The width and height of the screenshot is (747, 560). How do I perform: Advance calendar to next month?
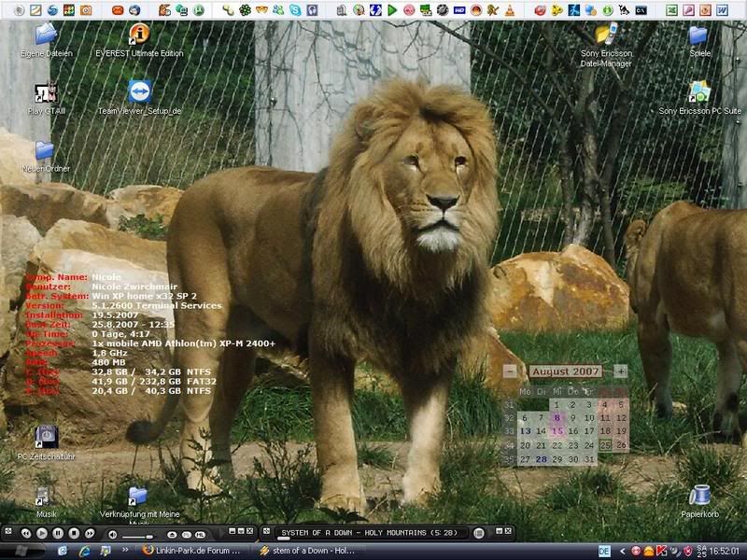621,371
